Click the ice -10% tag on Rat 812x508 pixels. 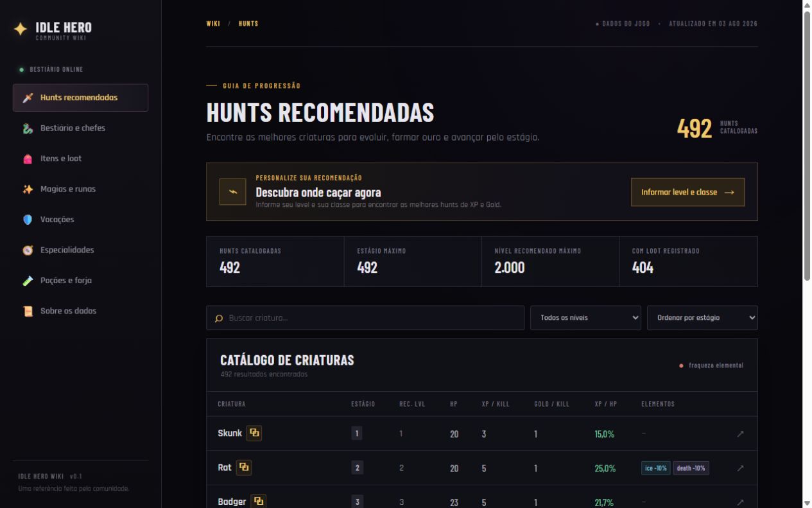tap(656, 468)
